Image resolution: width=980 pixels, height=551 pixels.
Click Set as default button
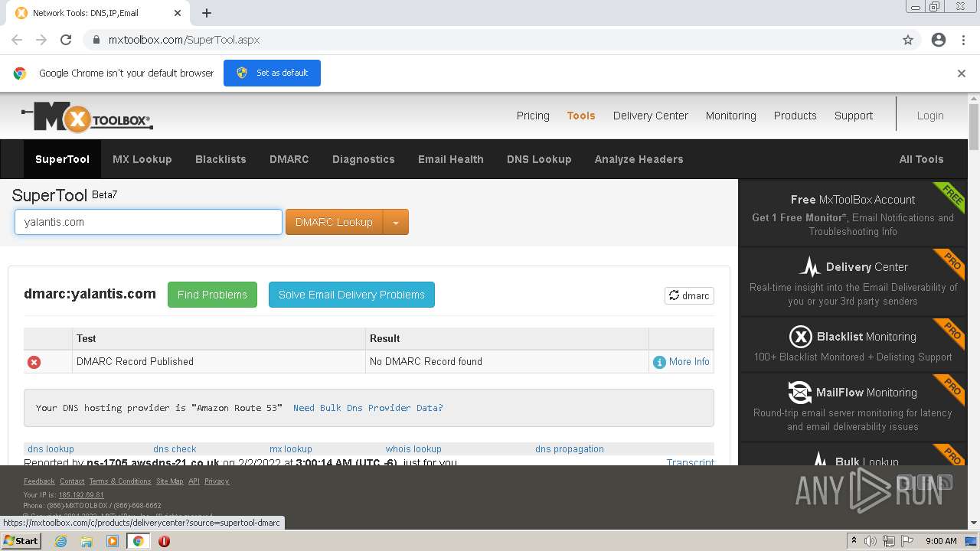tap(272, 73)
